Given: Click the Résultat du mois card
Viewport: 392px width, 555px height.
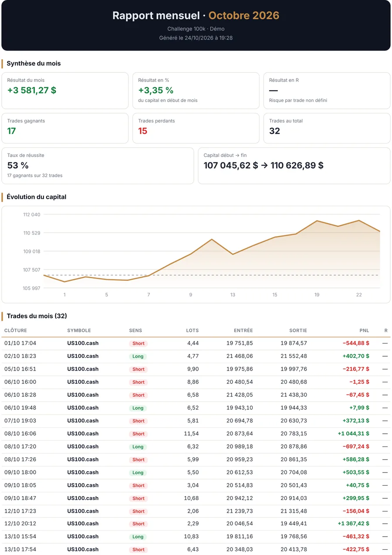Looking at the screenshot, I should (65, 91).
